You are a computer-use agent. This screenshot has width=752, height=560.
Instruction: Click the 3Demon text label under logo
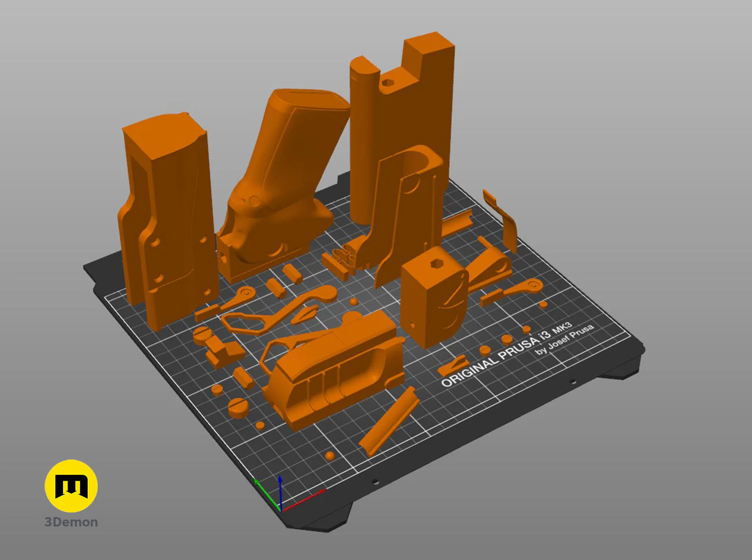71,522
